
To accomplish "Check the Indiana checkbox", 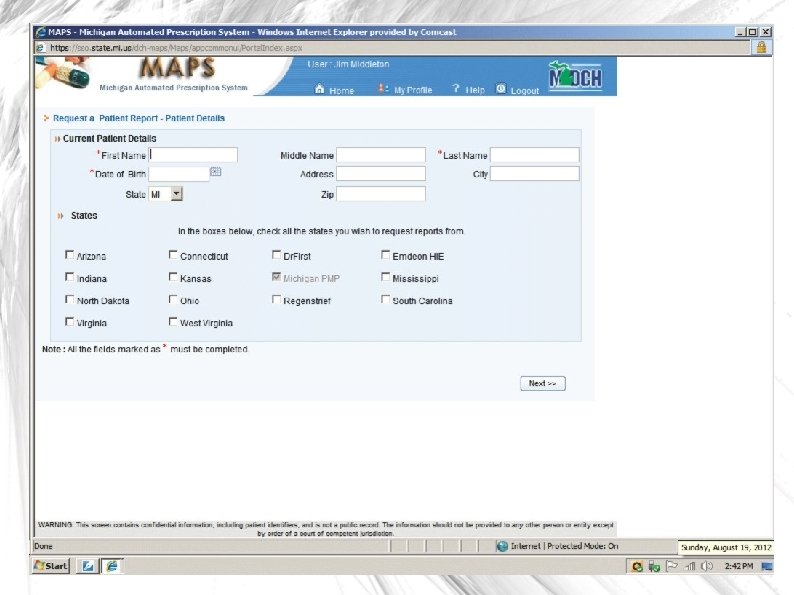I will [69, 277].
